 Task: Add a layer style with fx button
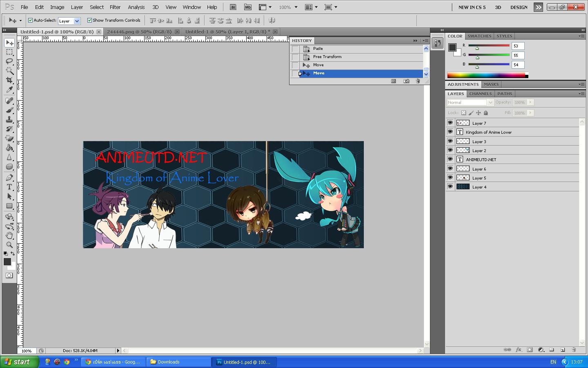pos(519,350)
